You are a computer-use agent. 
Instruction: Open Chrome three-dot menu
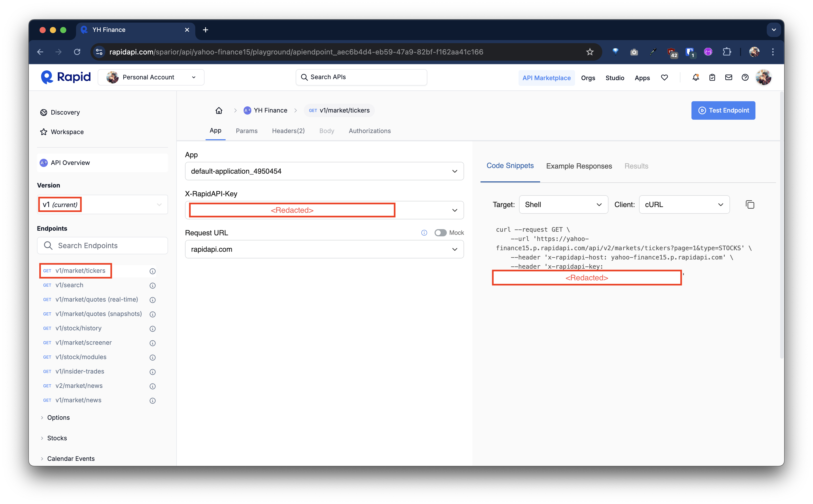point(773,52)
